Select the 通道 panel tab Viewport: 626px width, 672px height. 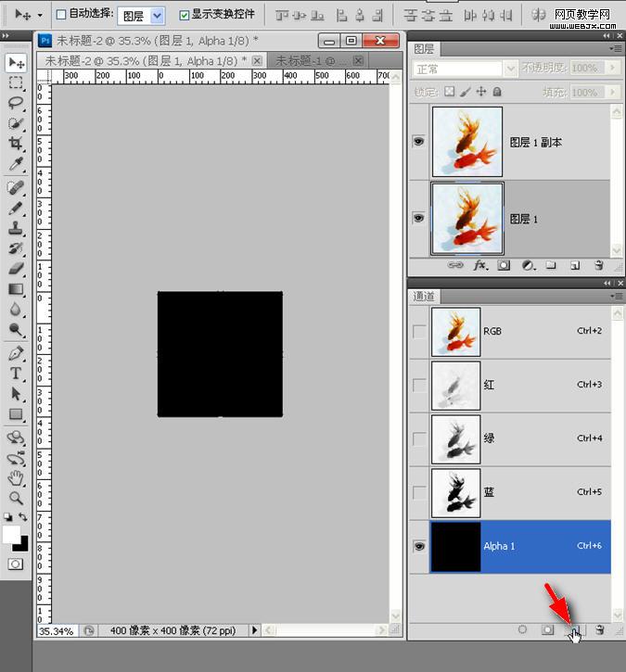pos(424,296)
